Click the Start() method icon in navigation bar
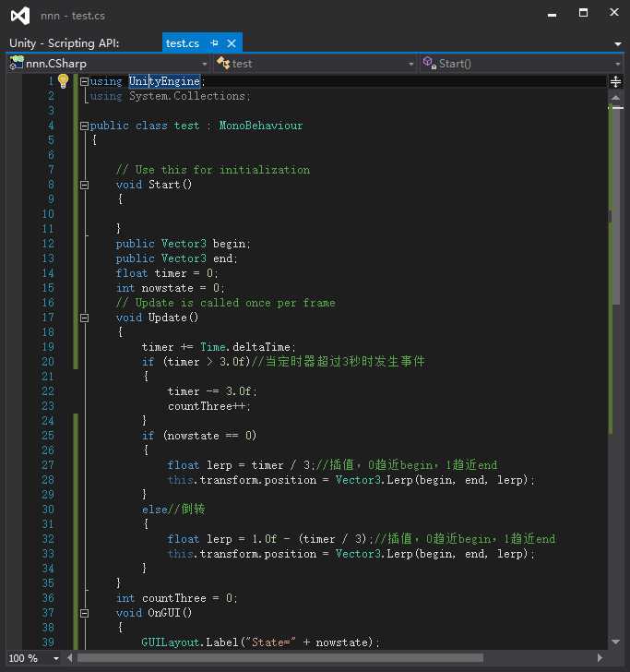 (430, 63)
